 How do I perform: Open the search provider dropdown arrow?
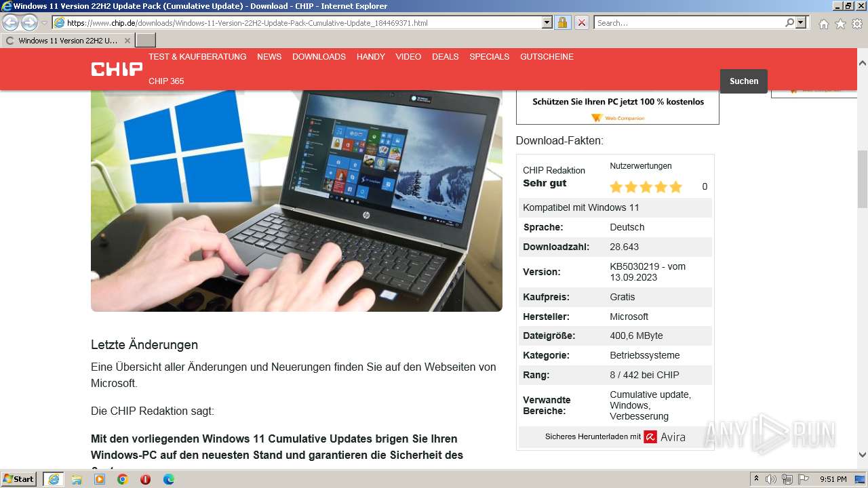coord(802,23)
